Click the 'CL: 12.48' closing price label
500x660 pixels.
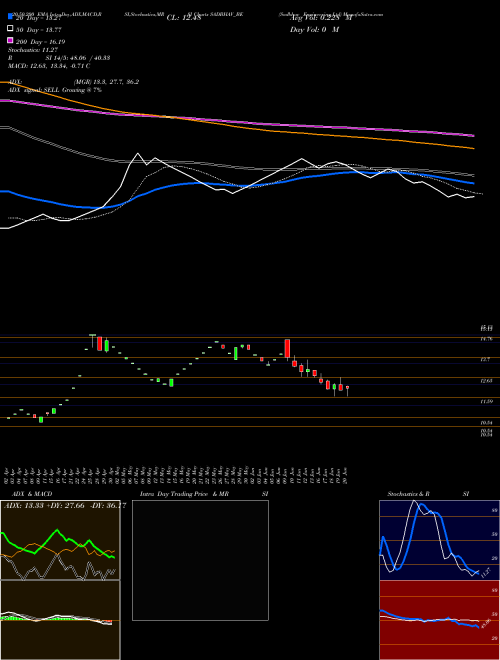184,18
